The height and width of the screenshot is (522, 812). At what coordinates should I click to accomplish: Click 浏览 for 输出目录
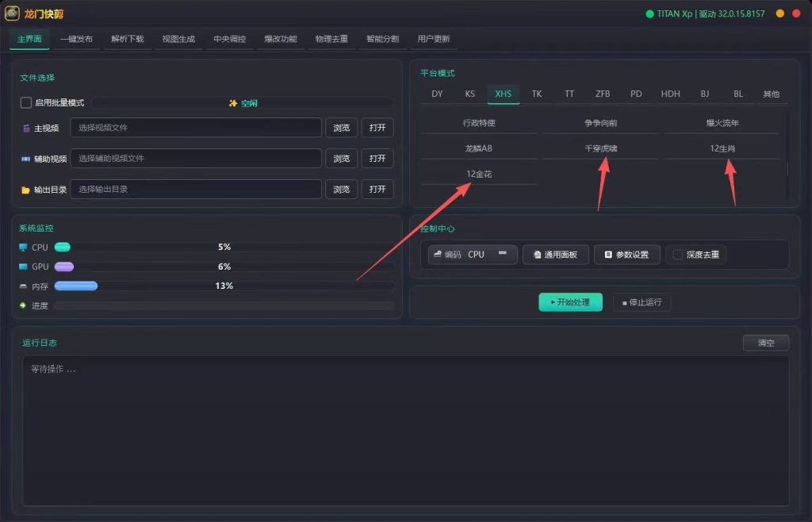341,189
